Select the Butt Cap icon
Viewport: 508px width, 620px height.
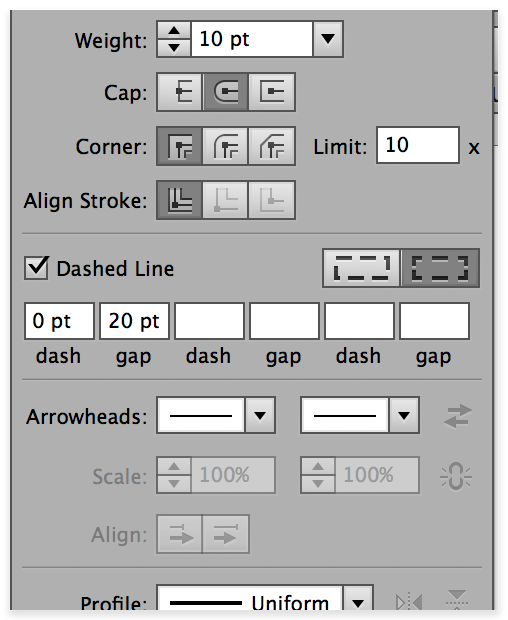coord(180,92)
